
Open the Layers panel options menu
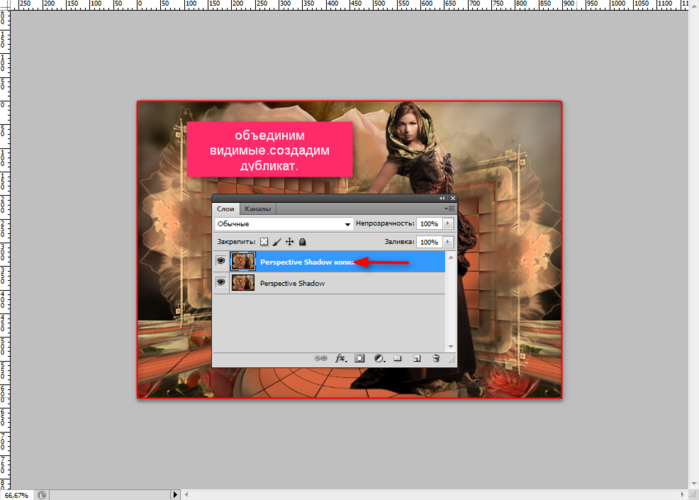449,209
